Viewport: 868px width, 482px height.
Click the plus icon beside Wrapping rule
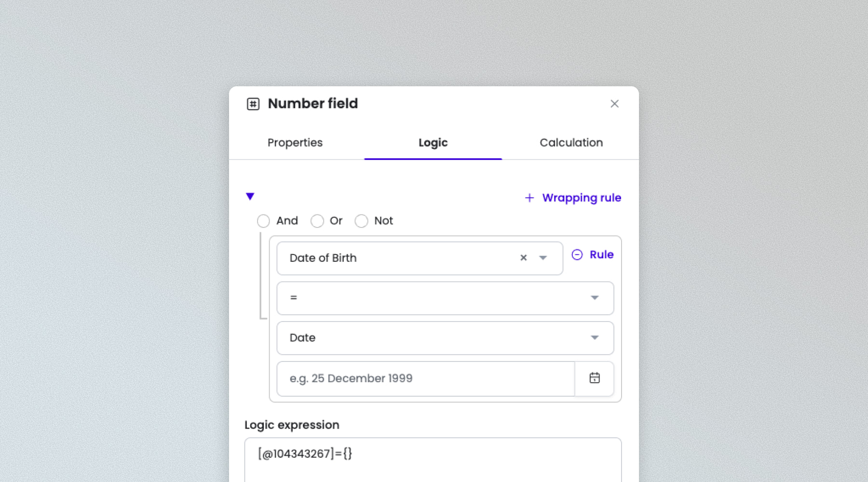click(529, 198)
